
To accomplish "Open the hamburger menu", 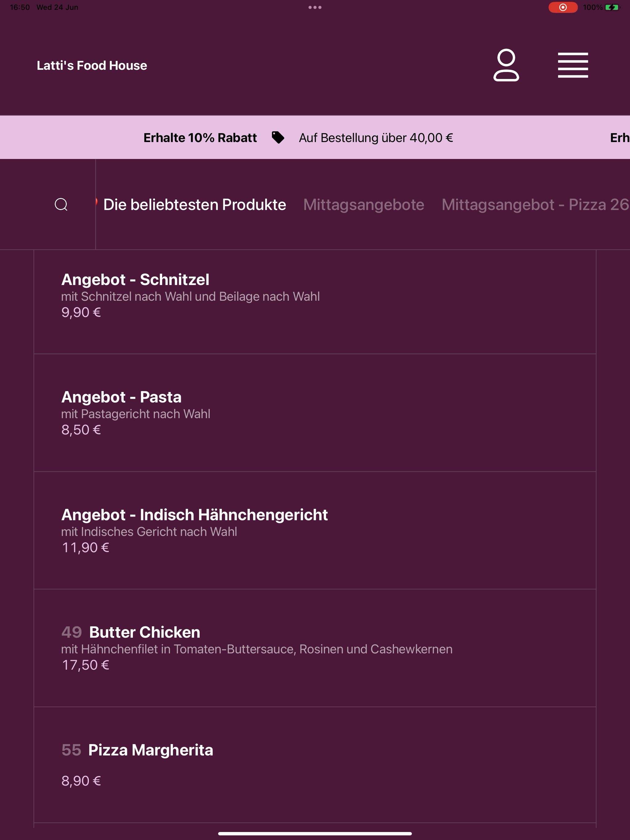I will click(x=572, y=65).
